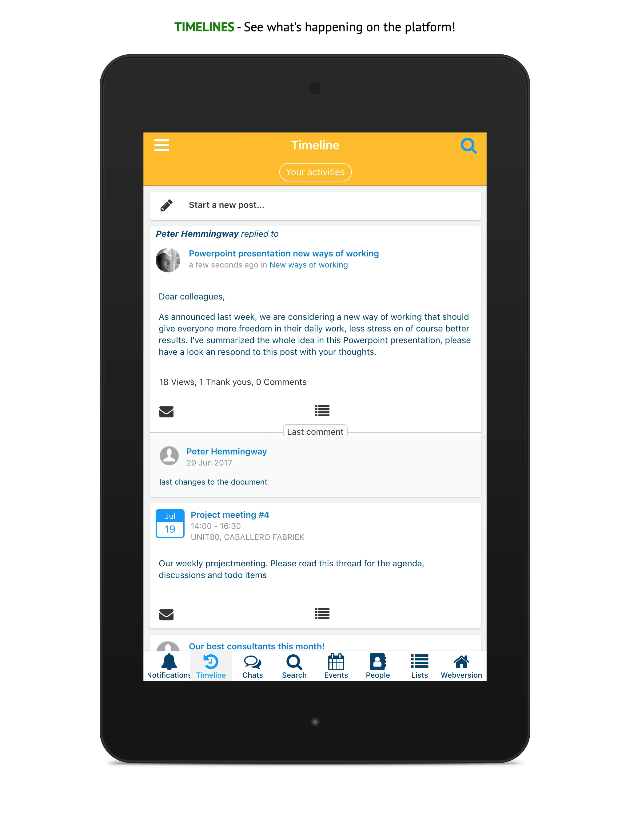Open Powerpoint presentation new ways of working
The width and height of the screenshot is (630, 840).
click(284, 253)
